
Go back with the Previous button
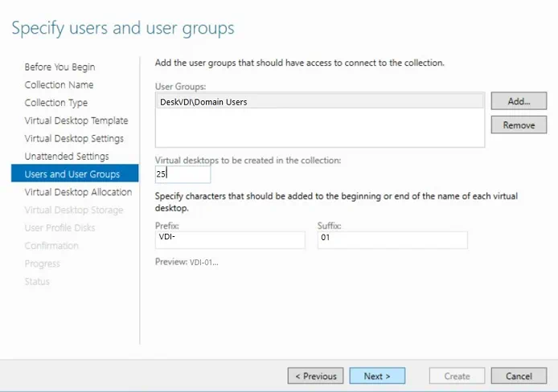tap(315, 376)
